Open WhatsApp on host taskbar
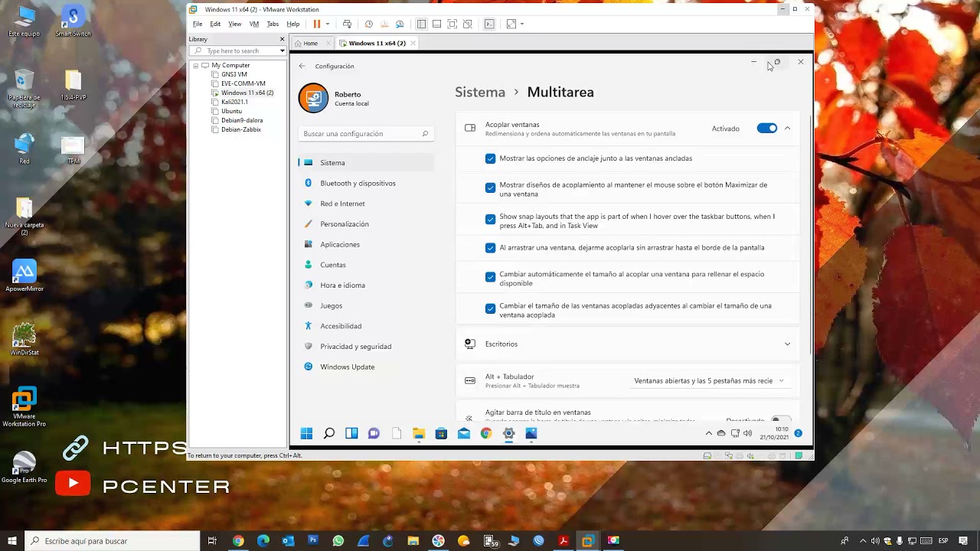980x551 pixels. pyautogui.click(x=338, y=540)
